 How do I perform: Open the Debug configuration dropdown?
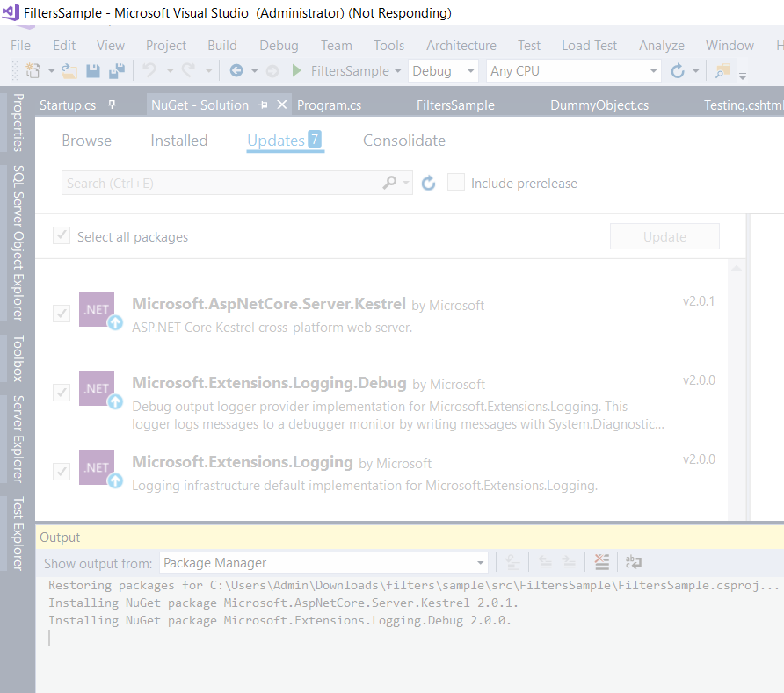click(x=444, y=71)
